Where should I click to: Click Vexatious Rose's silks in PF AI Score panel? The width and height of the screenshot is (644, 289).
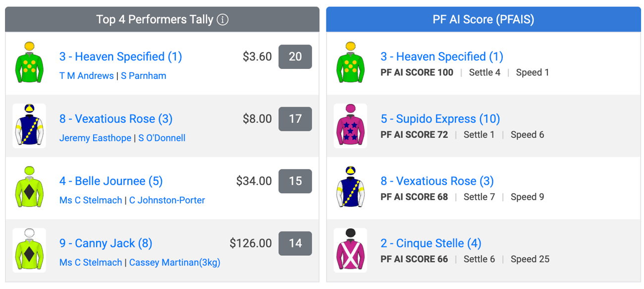pos(350,188)
